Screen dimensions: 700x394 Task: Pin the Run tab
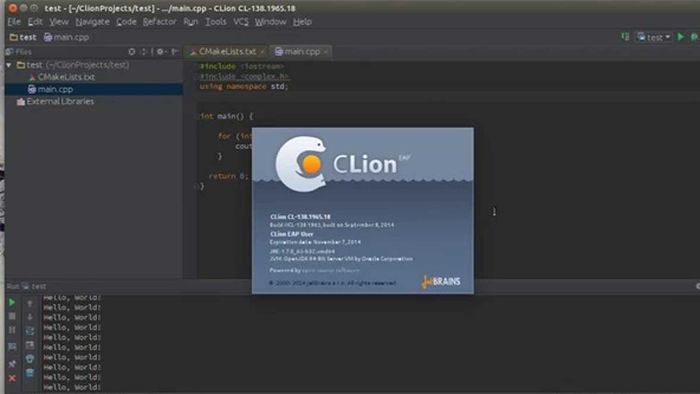point(12,364)
